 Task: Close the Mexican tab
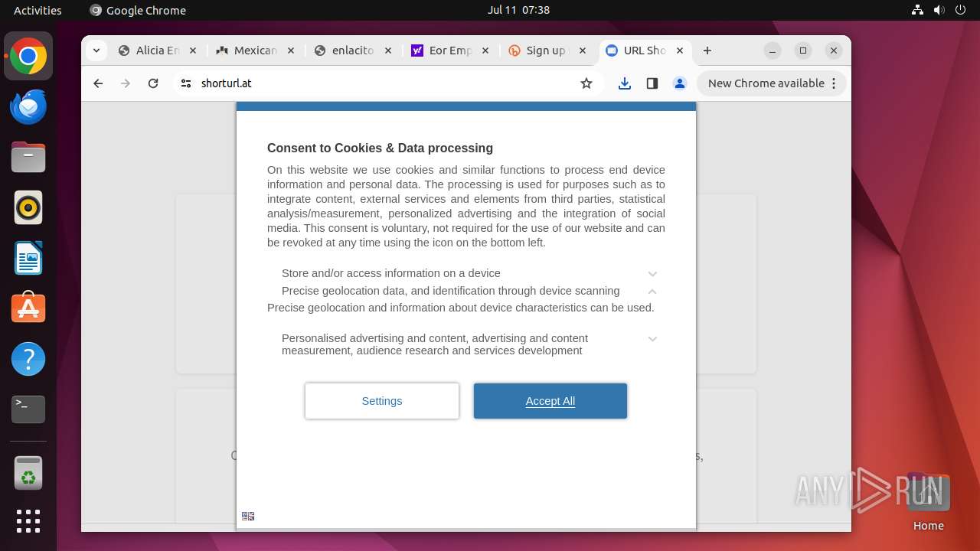pos(291,51)
